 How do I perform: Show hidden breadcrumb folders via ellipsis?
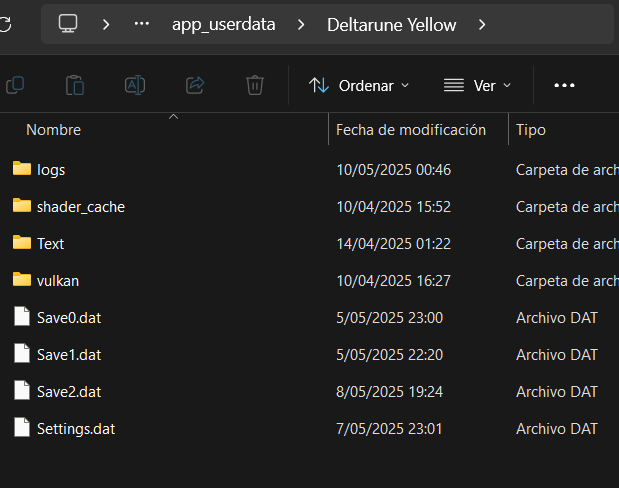coord(142,24)
